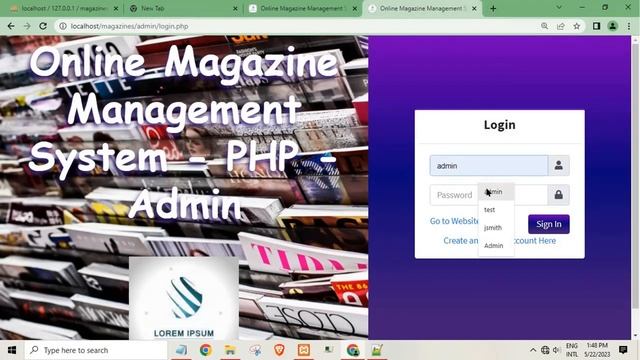640x360 pixels.
Task: Share this page icon
Action: coord(560,26)
